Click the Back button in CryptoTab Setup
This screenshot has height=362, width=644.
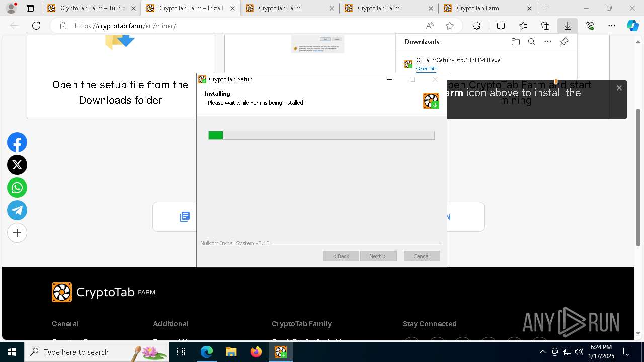(341, 256)
